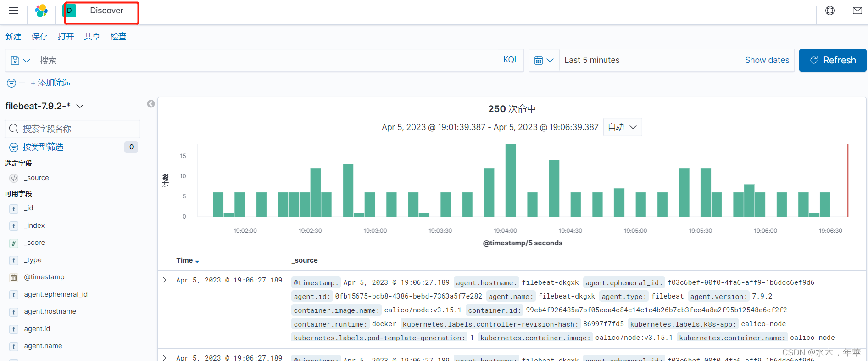Click the _score number type icon

14,243
